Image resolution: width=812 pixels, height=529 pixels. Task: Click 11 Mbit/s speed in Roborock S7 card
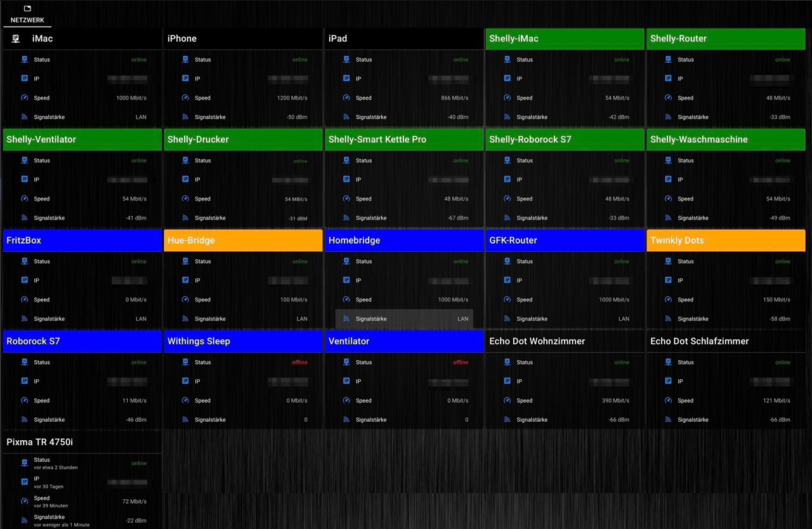coord(134,400)
